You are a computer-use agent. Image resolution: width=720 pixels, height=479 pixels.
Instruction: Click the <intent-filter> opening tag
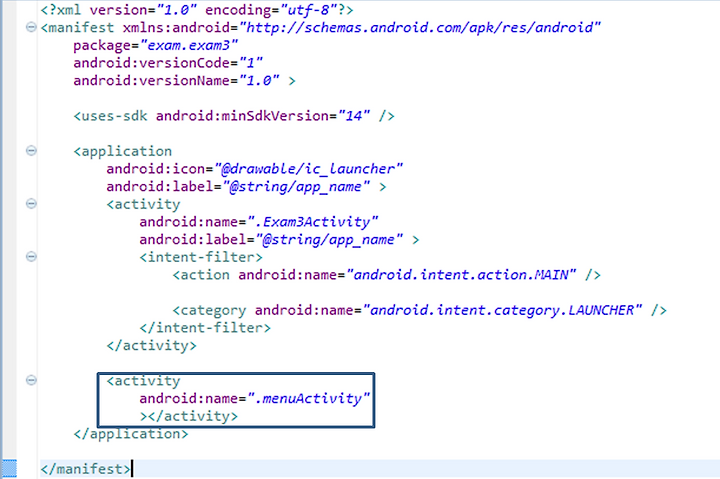click(x=201, y=257)
